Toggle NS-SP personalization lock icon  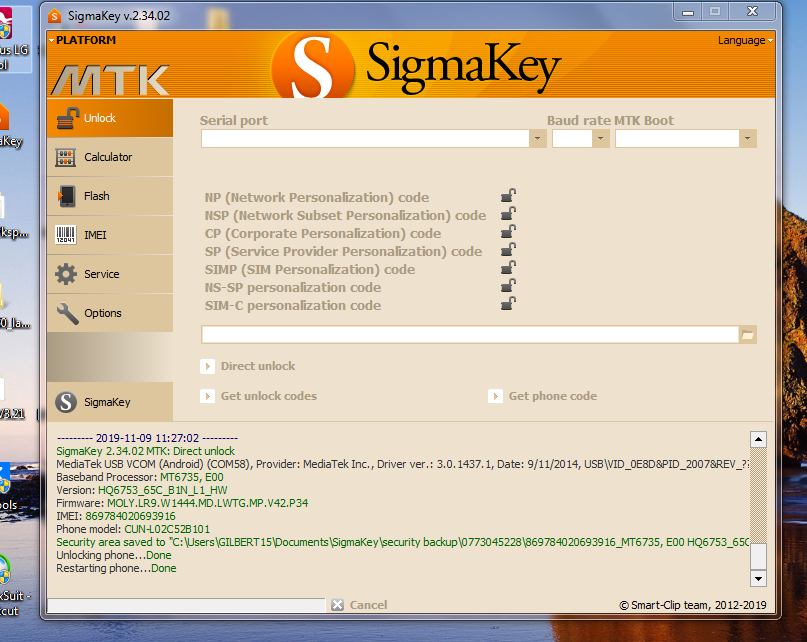pyautogui.click(x=508, y=286)
